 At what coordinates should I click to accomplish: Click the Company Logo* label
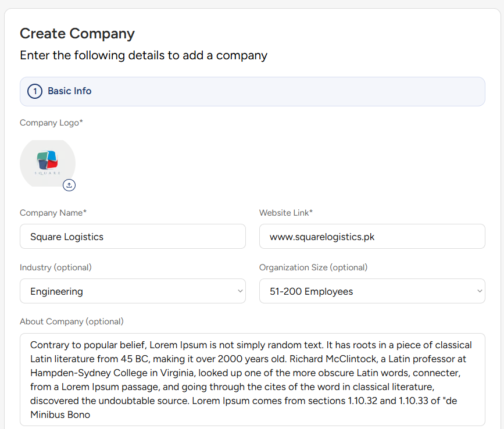tap(51, 123)
